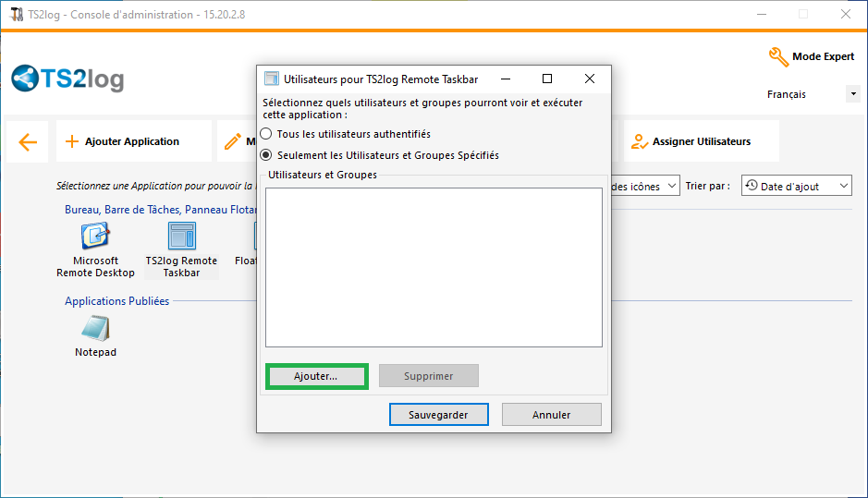
Task: Click the orange back arrow button
Action: (28, 141)
